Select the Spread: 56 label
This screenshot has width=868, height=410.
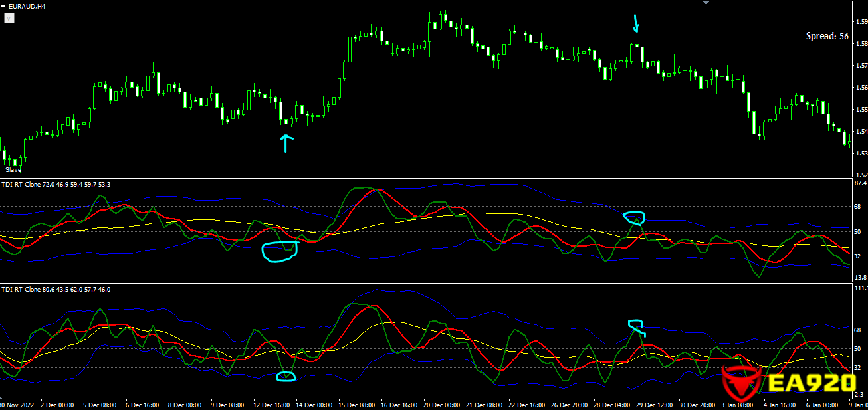(827, 37)
